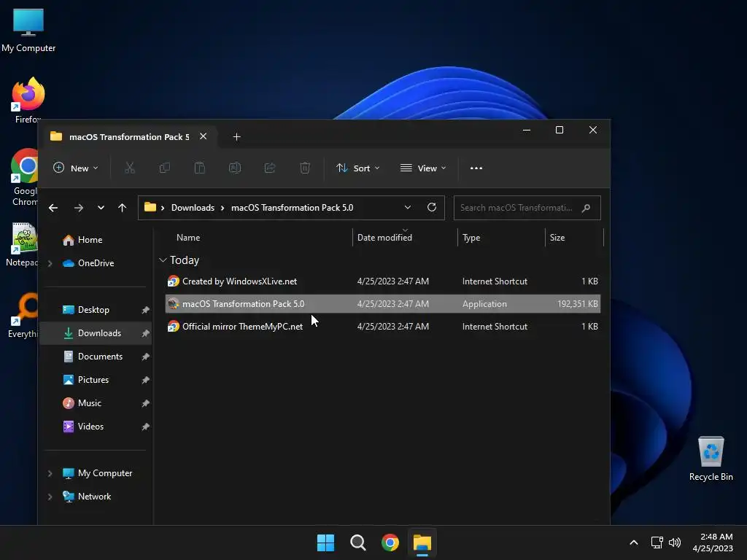This screenshot has width=747, height=560.
Task: Select Created by WindowsXLive.net shortcut
Action: [x=382, y=281]
